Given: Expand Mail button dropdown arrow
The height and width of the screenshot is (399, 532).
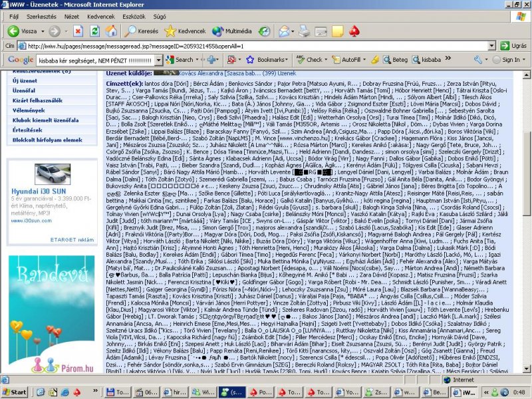Looking at the screenshot, I should coord(293,31).
